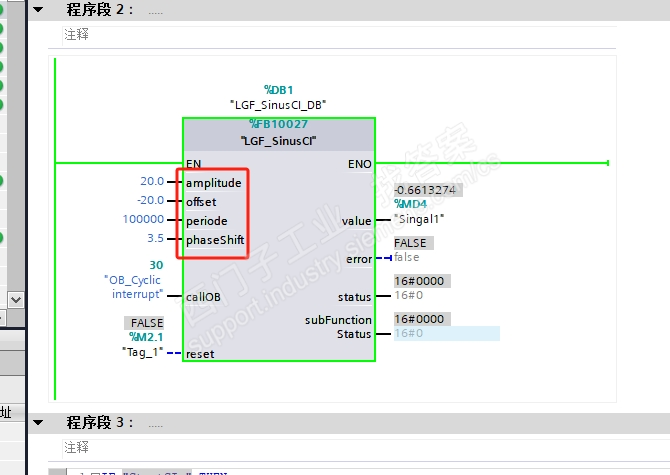This screenshot has height=475, width=670.
Task: Click the OB_Cyclic interrupt callOB operand
Action: pos(133,287)
